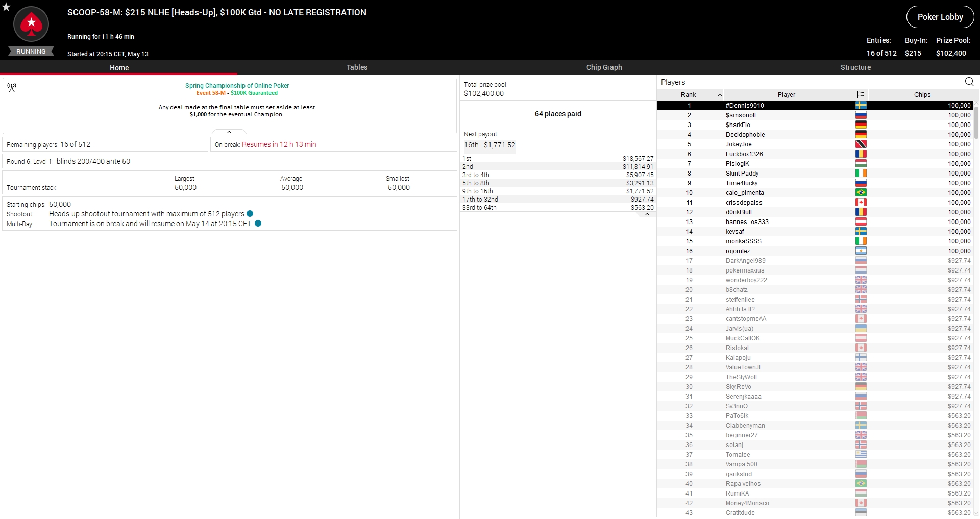The height and width of the screenshot is (519, 980).
Task: Click flag beside Decidophobie
Action: tap(861, 135)
